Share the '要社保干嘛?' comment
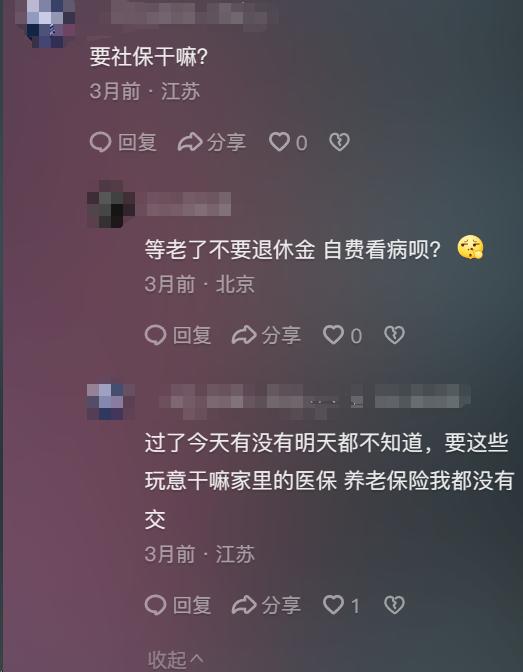The width and height of the screenshot is (523, 672). (212, 142)
